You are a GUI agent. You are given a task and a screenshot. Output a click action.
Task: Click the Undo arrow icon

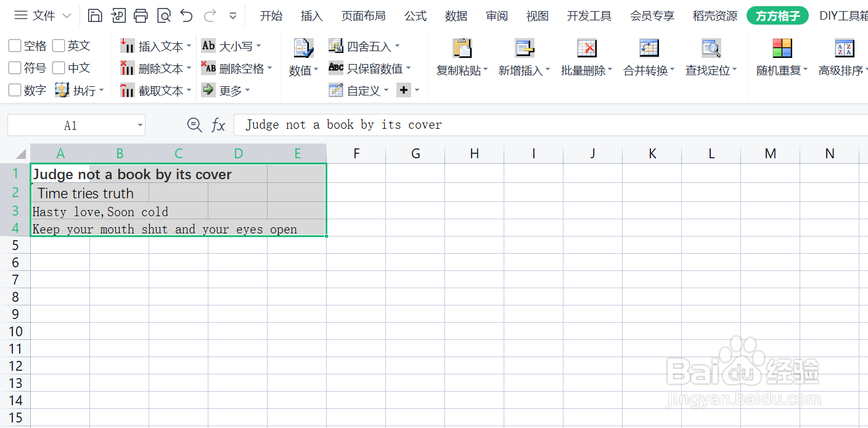tap(186, 16)
